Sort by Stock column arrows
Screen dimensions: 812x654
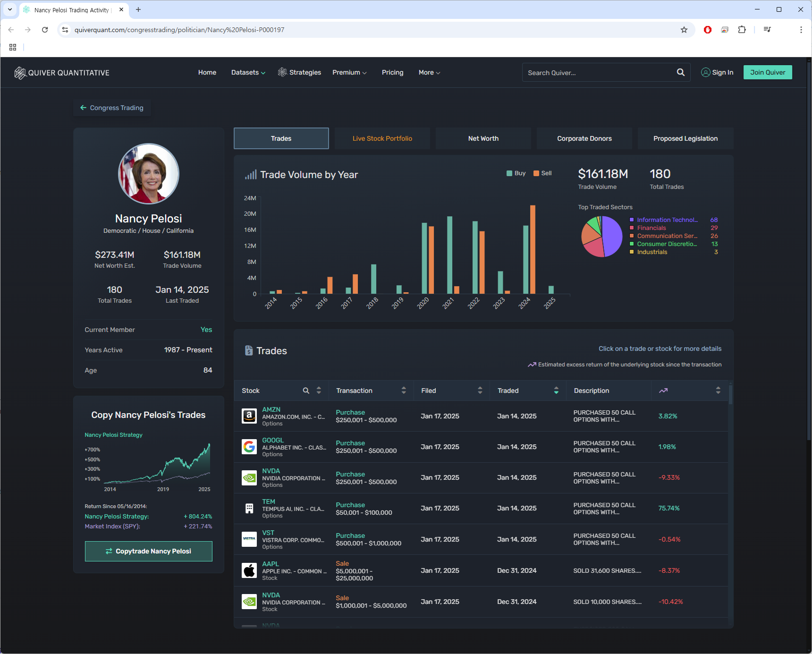[319, 391]
